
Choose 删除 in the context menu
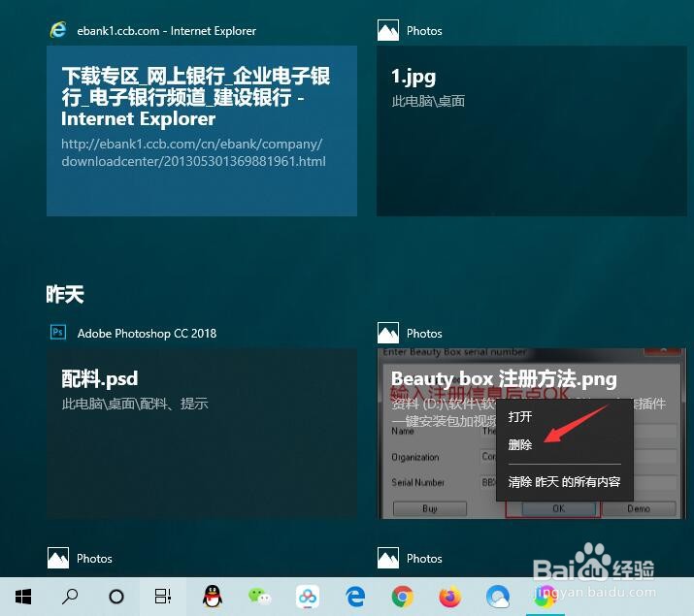(520, 444)
